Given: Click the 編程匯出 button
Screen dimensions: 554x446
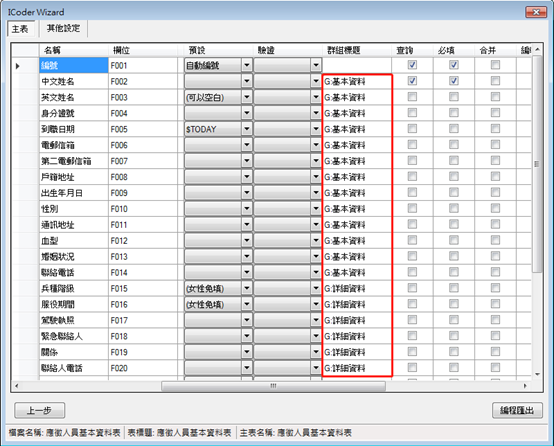Looking at the screenshot, I should pyautogui.click(x=517, y=410).
